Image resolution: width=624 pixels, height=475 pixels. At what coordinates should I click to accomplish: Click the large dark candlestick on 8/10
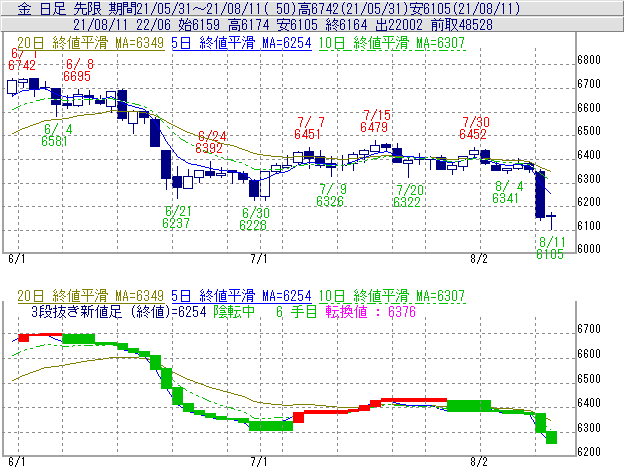point(540,195)
